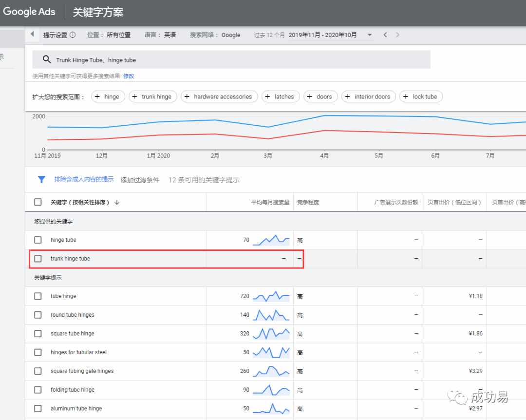The height and width of the screenshot is (420, 526).
Task: Open the info icon beside 提示设置
Action: click(73, 35)
